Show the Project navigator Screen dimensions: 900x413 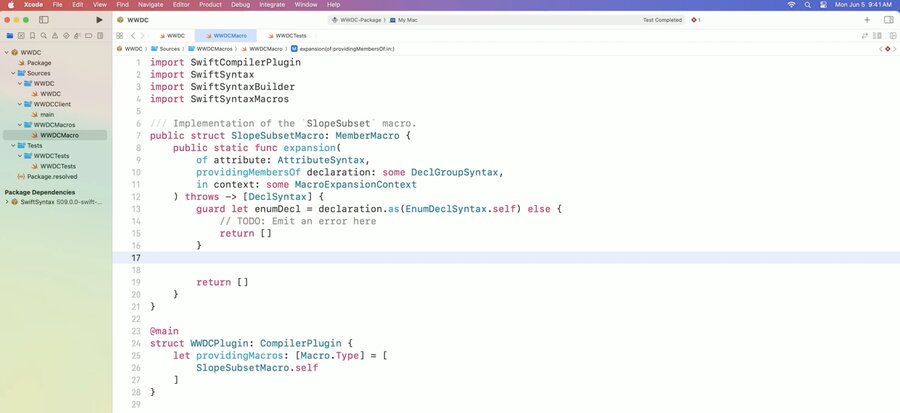click(x=9, y=36)
